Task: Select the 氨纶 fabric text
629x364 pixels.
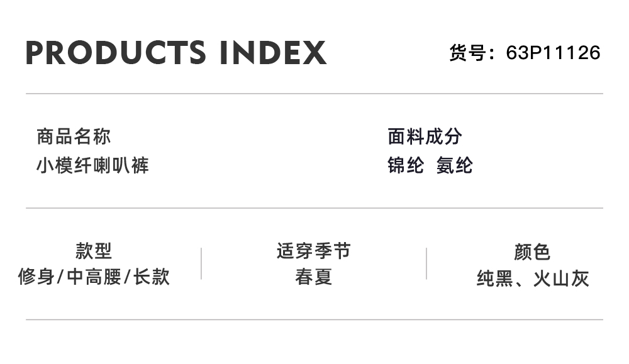Action: pos(454,165)
